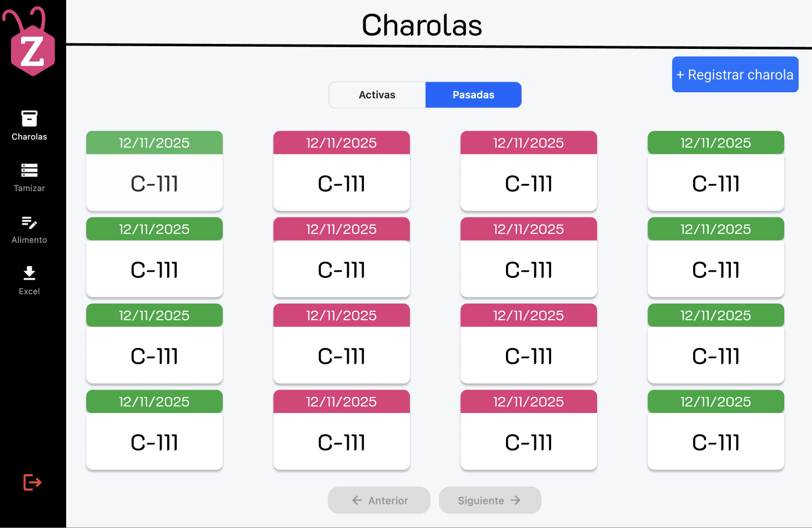Go to the next page with Siguiente
The height and width of the screenshot is (528, 812).
[490, 500]
